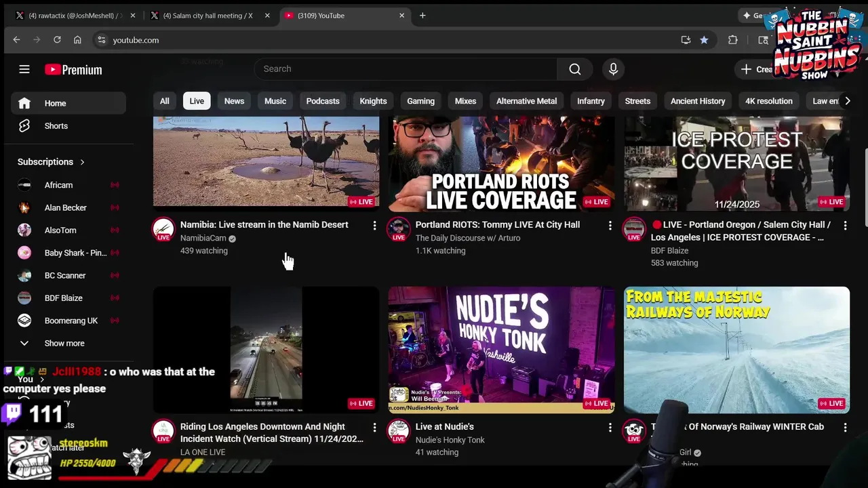Image resolution: width=868 pixels, height=488 pixels.
Task: Open Portland Riots Live Coverage thumbnail
Action: 501,163
